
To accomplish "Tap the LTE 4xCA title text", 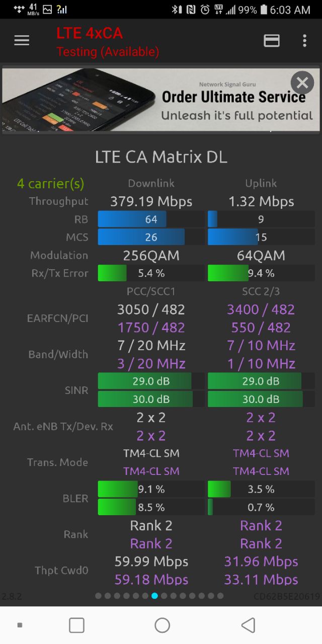I will click(x=90, y=33).
